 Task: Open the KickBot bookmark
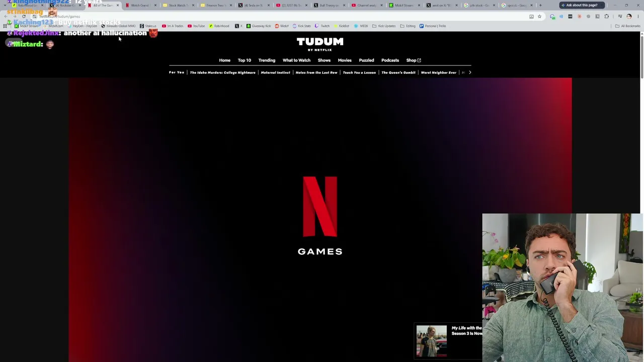[341, 26]
